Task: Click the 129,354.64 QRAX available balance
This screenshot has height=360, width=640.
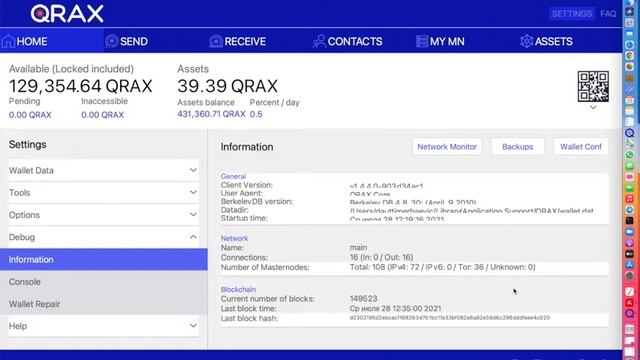Action: click(x=81, y=86)
